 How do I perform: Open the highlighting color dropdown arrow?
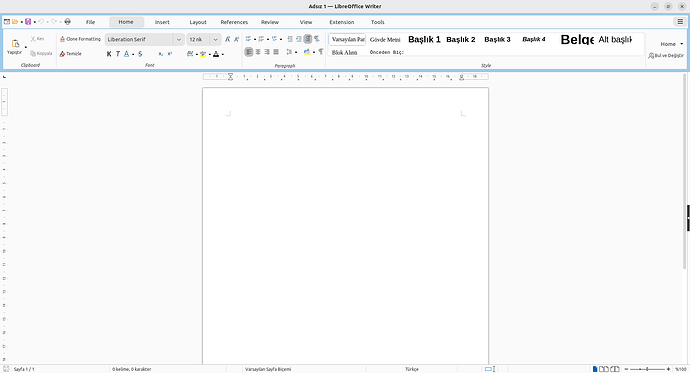[x=209, y=54]
